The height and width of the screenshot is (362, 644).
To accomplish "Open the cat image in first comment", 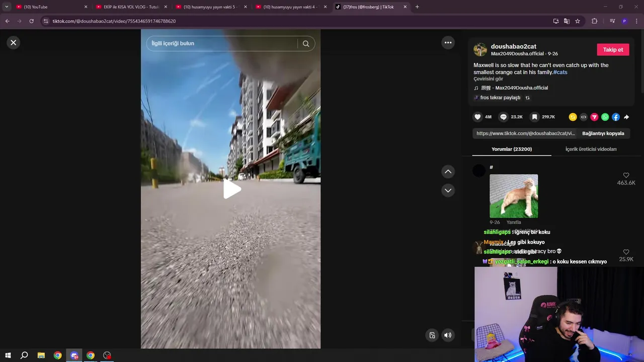I will pyautogui.click(x=514, y=196).
